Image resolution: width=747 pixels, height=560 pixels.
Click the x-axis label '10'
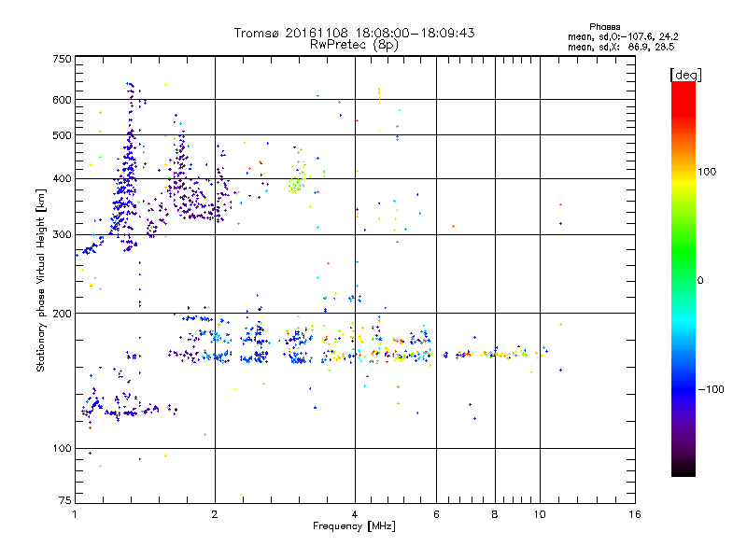point(540,514)
